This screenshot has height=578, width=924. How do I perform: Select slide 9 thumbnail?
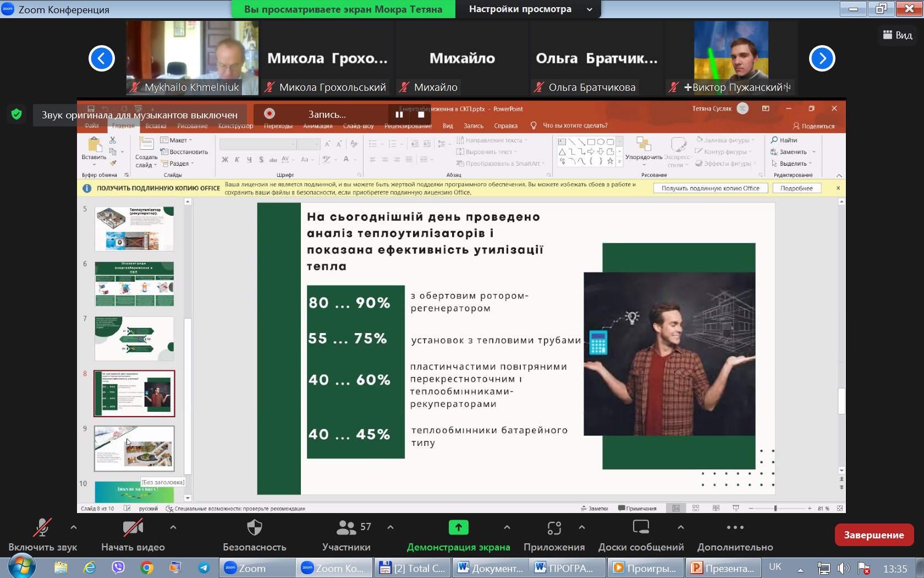coord(134,449)
